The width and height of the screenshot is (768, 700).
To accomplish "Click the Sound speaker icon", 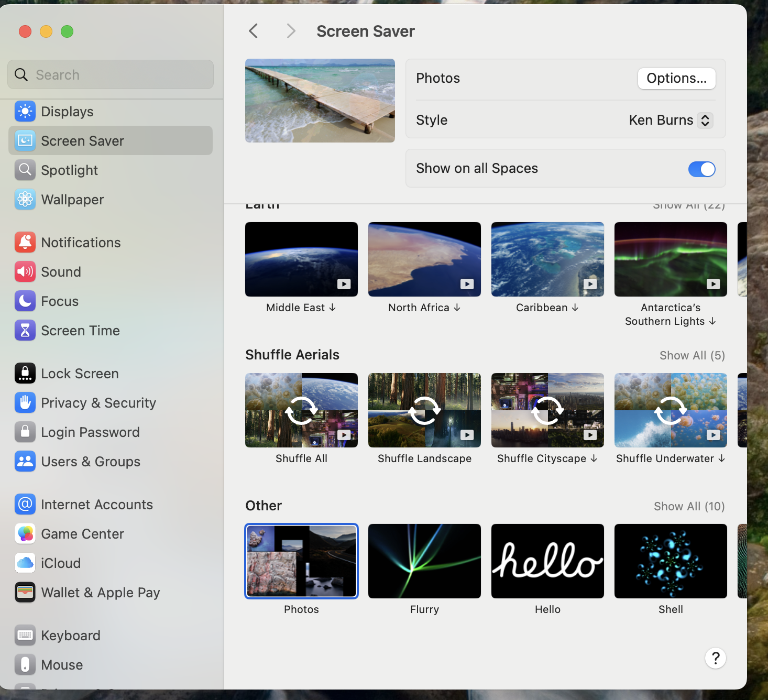I will click(25, 272).
